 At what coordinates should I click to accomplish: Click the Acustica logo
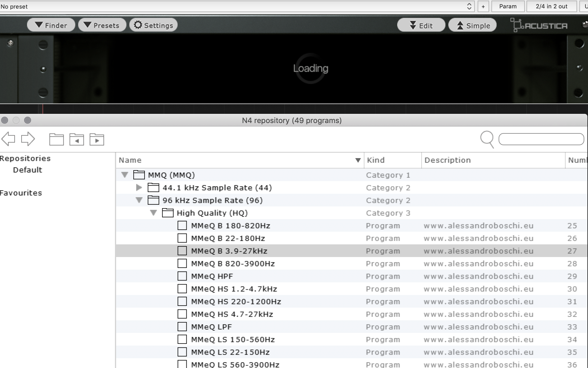[x=539, y=25]
